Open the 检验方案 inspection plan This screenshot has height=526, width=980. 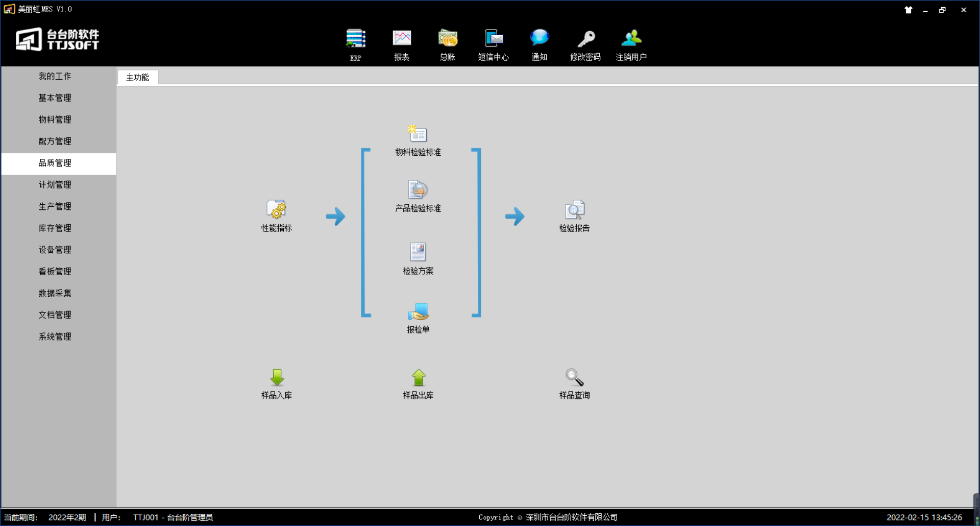pyautogui.click(x=418, y=253)
